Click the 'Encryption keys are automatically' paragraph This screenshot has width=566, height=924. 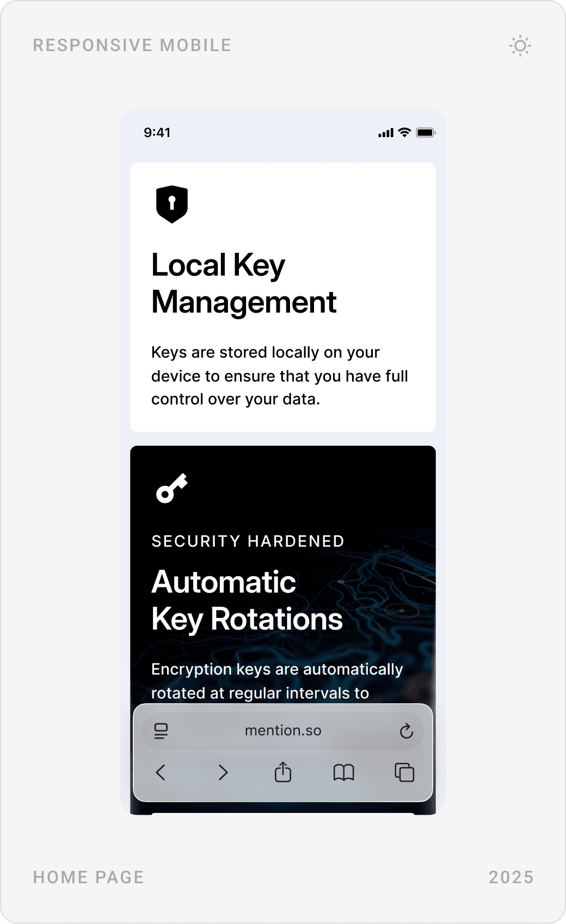277,681
